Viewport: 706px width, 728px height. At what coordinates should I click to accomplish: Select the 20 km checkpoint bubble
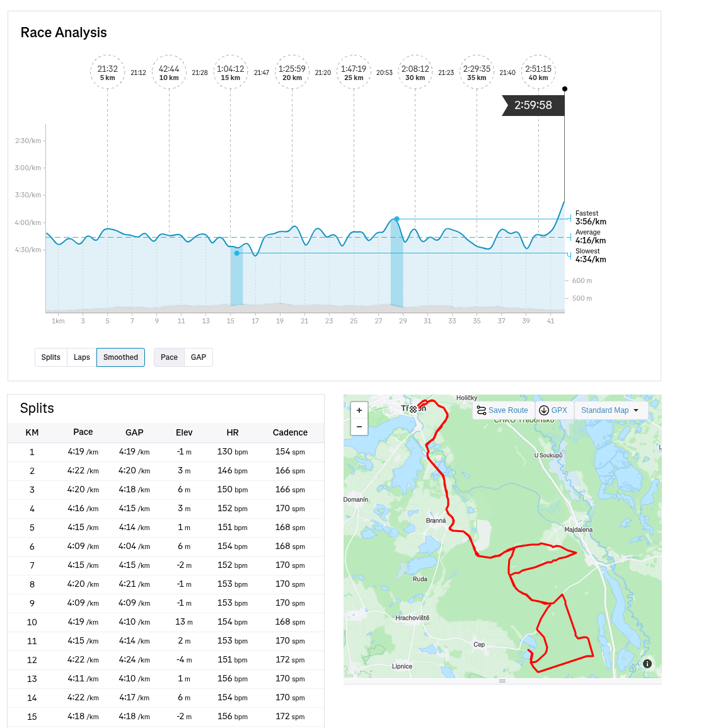[x=292, y=72]
